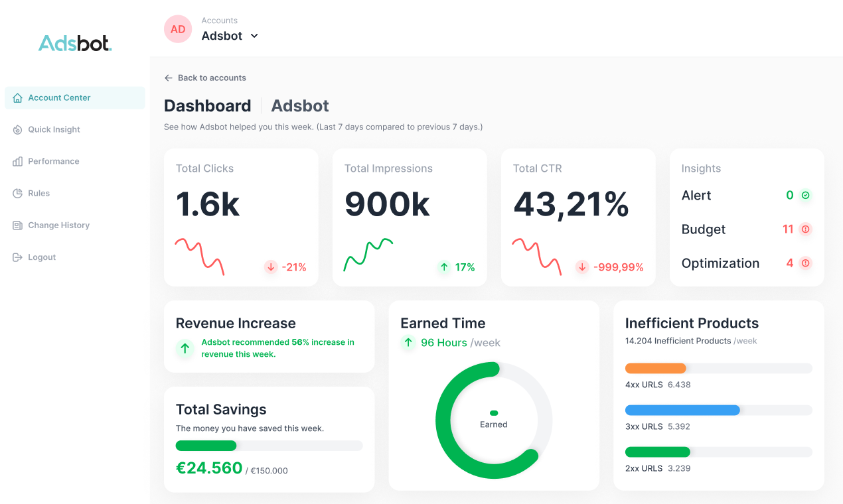Click the Optimization count 4
Viewport: 843px width, 504px height.
pos(790,263)
